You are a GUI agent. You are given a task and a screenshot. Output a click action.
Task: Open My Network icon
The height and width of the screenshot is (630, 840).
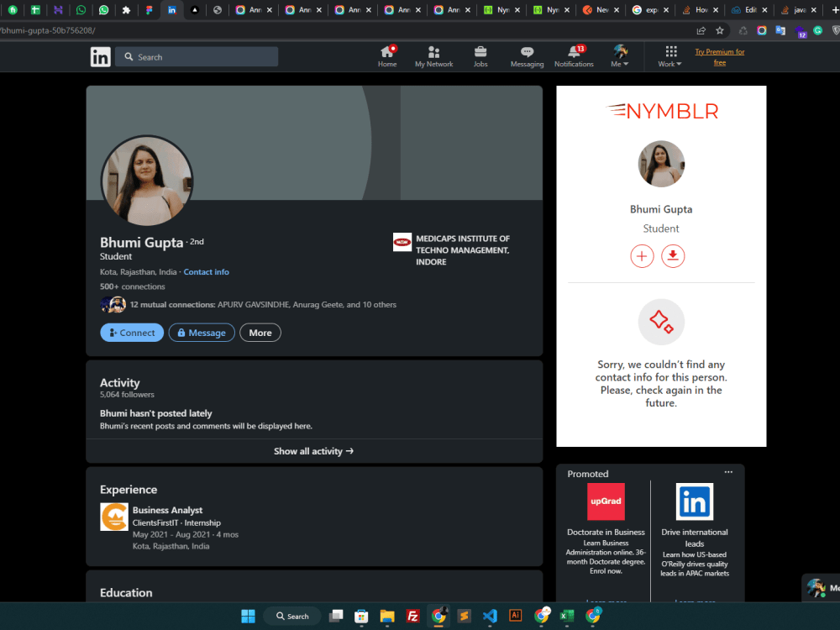[x=434, y=56]
